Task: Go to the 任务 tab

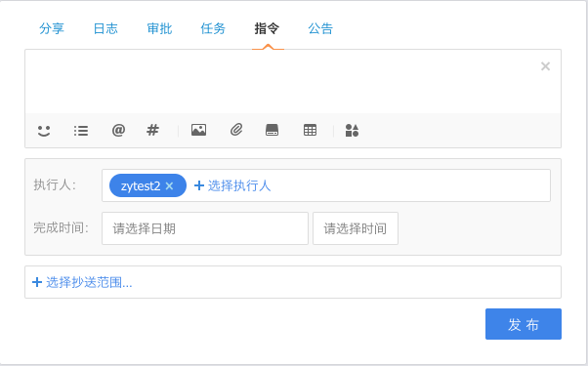Action: (x=213, y=28)
